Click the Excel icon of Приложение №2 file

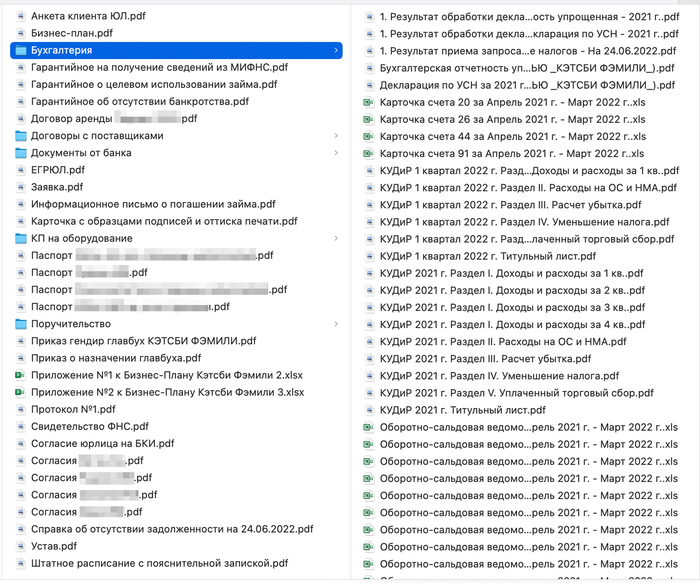click(x=20, y=392)
